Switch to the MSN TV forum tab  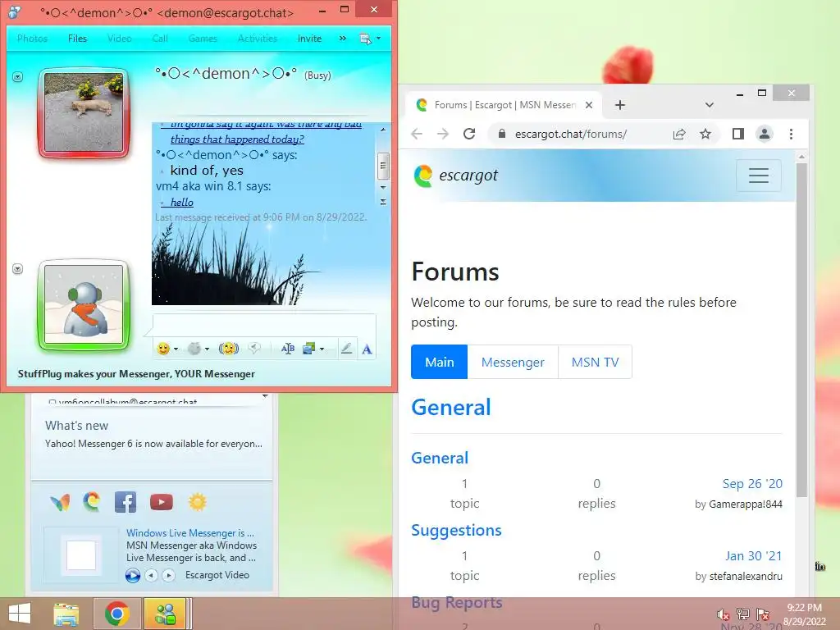[596, 362]
